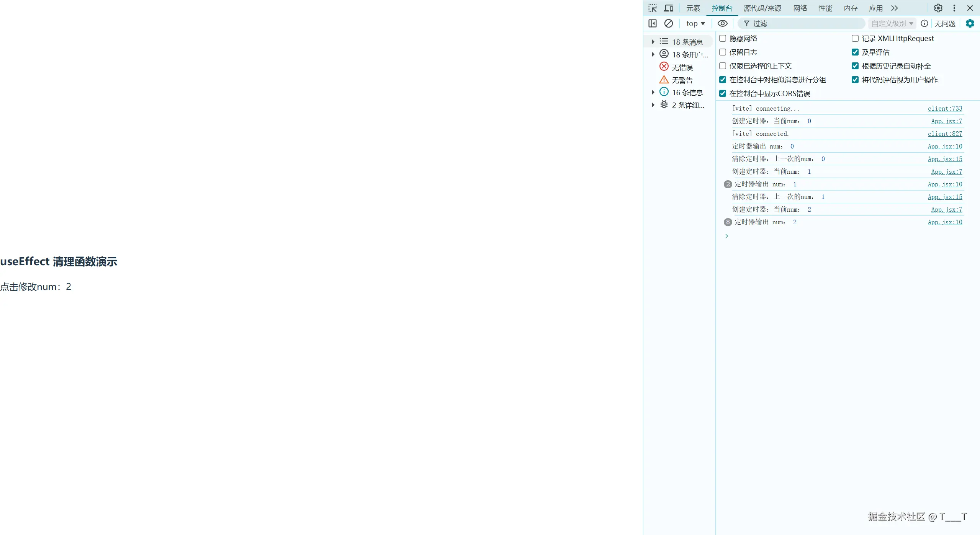Open the 自定义级别 log level dropdown
Screen dimensions: 980x535
click(892, 23)
